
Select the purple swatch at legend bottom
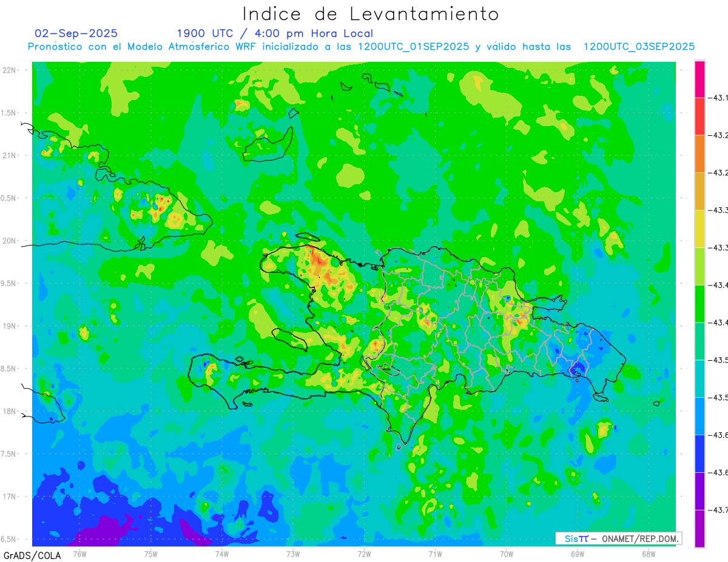(699, 528)
